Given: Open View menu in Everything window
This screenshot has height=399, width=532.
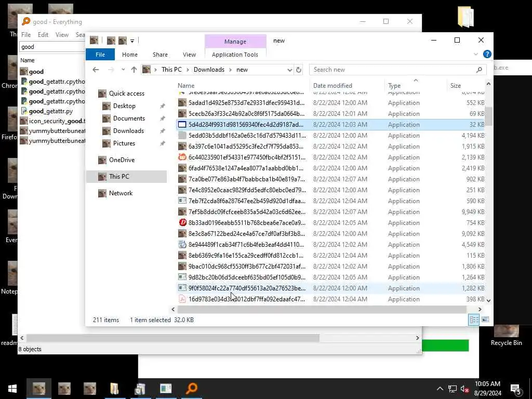Looking at the screenshot, I should click(x=62, y=35).
